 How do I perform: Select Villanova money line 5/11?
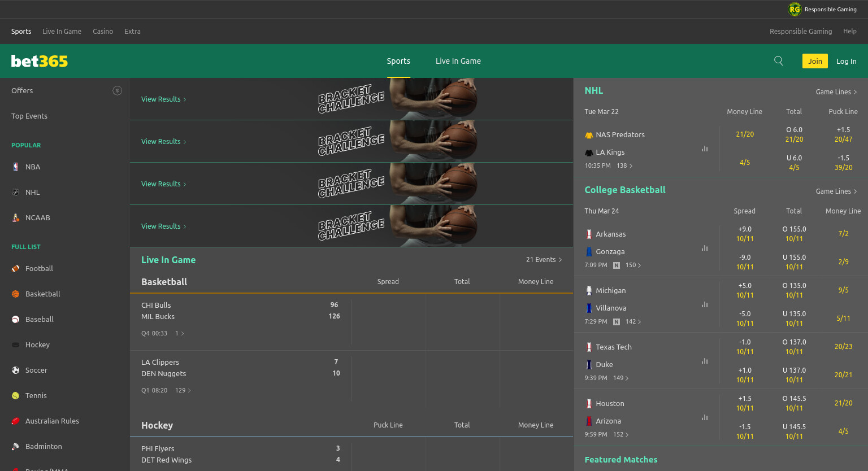coord(843,319)
